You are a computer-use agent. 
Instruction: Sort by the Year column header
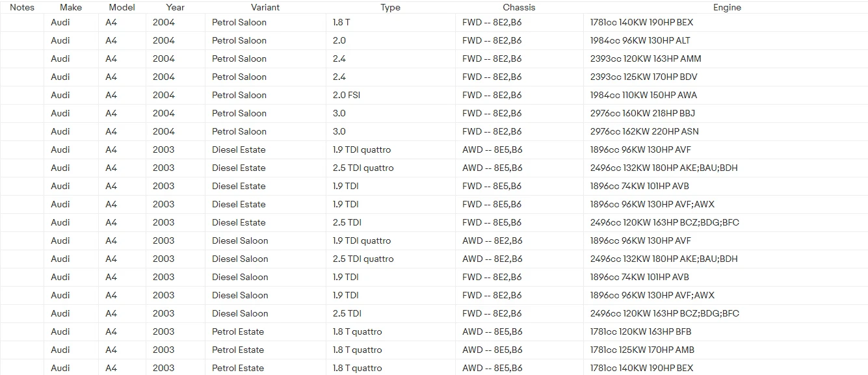[x=175, y=7]
